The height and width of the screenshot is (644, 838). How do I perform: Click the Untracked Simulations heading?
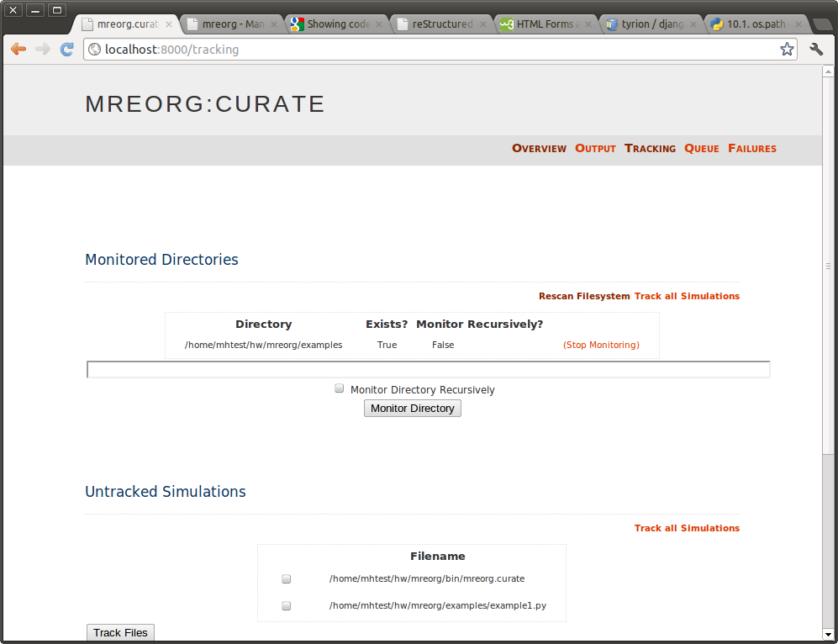coord(165,491)
